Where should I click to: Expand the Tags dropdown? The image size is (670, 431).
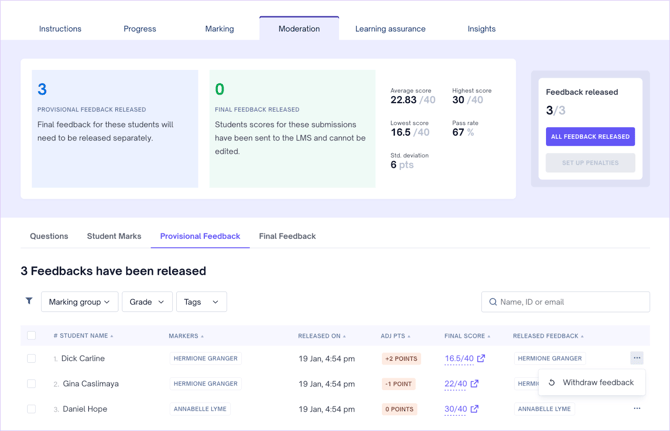[201, 302]
